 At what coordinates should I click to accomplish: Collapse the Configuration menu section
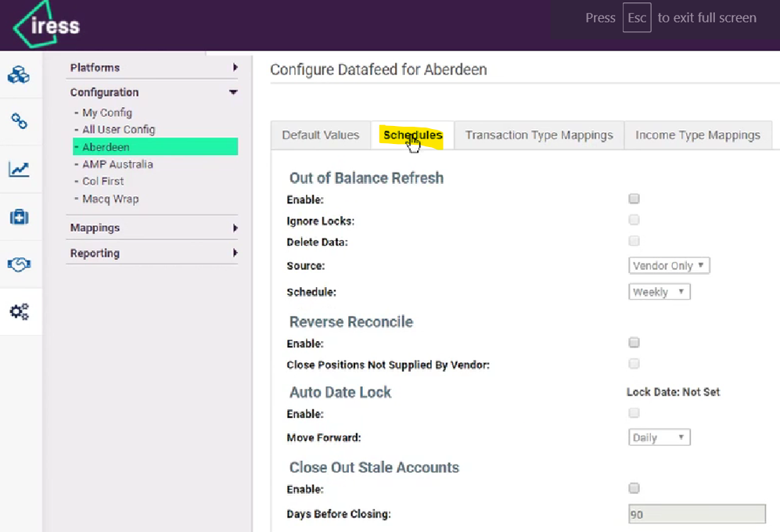[153, 92]
